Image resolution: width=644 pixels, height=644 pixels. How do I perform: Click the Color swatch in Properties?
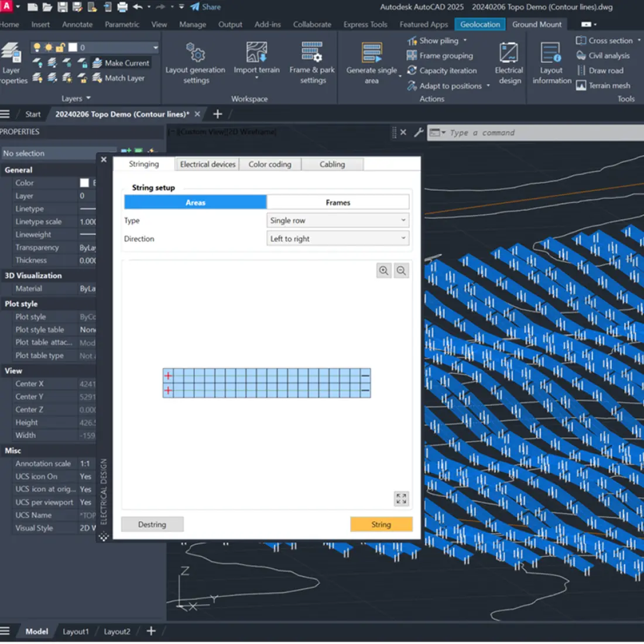[x=82, y=182]
